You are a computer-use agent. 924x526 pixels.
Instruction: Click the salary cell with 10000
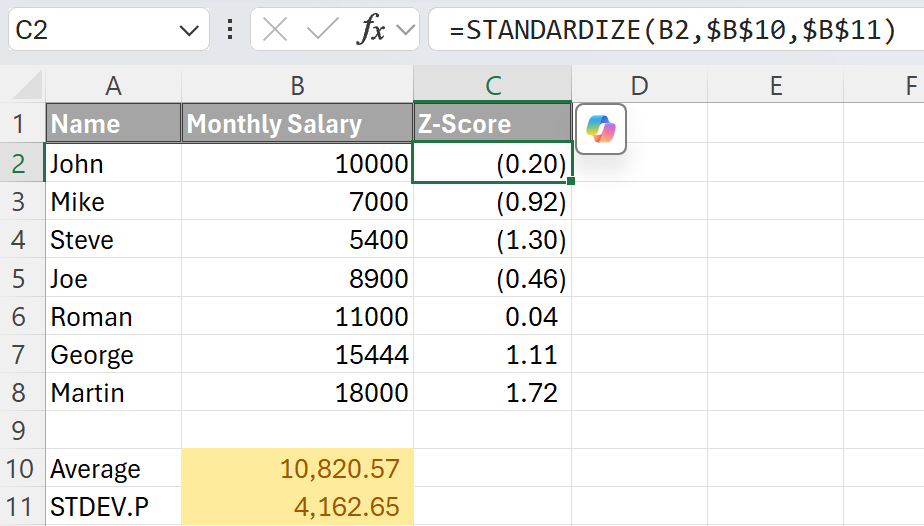pyautogui.click(x=297, y=163)
